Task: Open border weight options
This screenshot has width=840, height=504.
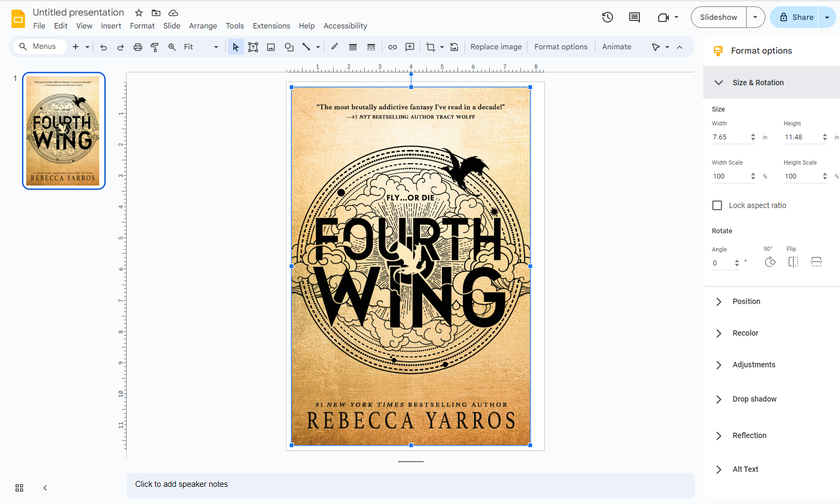Action: tap(353, 47)
